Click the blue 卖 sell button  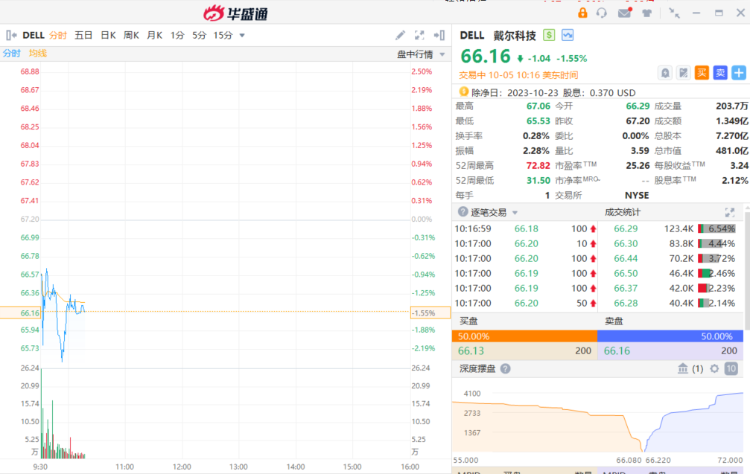(x=720, y=73)
